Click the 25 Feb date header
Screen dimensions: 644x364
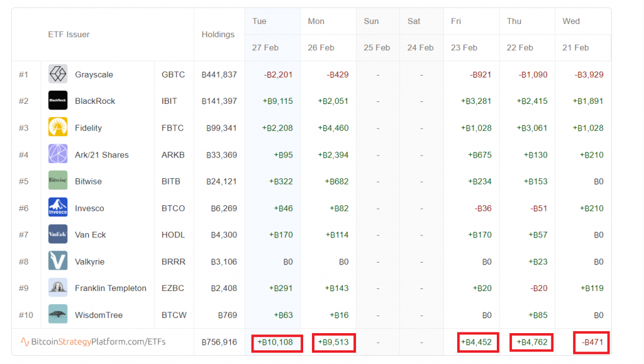[377, 48]
